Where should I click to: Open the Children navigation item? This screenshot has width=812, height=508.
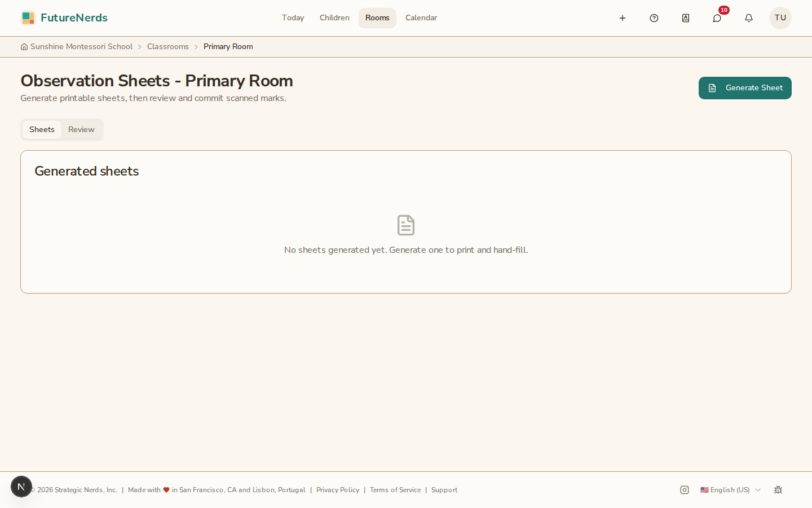point(334,18)
